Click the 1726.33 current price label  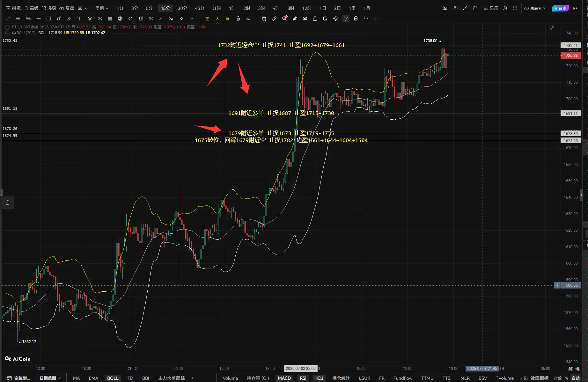570,56
